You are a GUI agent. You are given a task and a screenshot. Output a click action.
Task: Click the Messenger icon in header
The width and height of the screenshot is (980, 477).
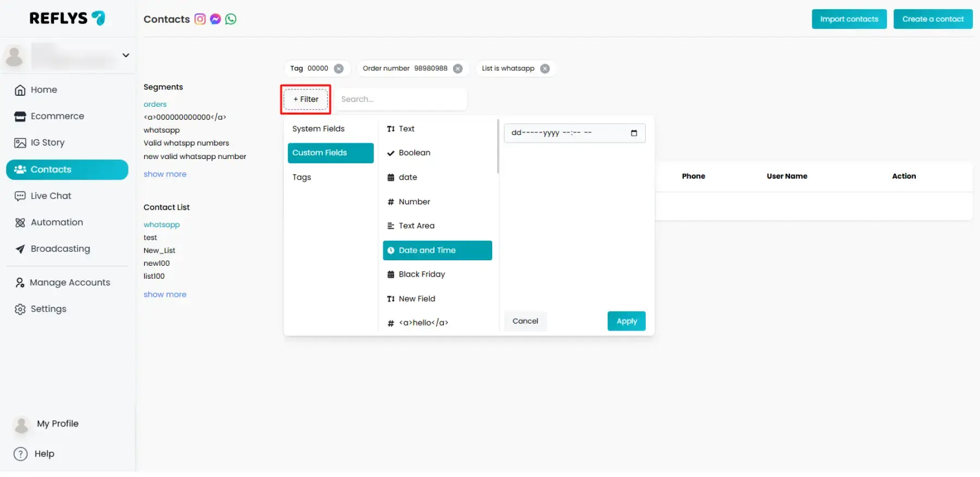(216, 19)
